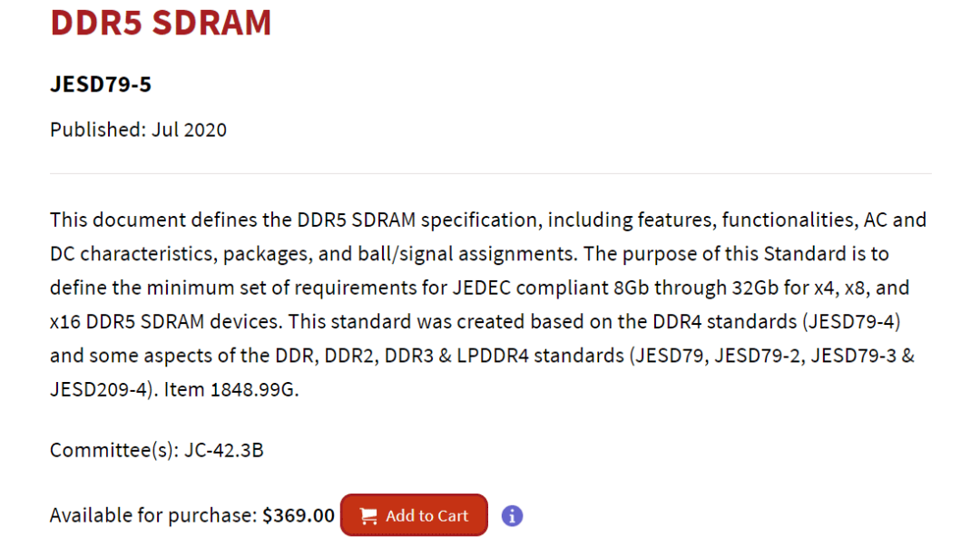
Task: Click the JESD79-3 reference in the paragraph
Action: pyautogui.click(x=854, y=357)
